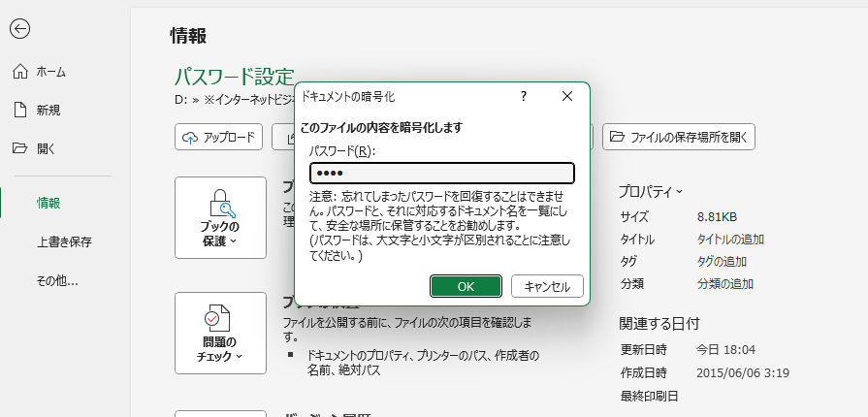The image size is (868, 417).
Task: Click the back arrow icon
Action: (x=20, y=28)
